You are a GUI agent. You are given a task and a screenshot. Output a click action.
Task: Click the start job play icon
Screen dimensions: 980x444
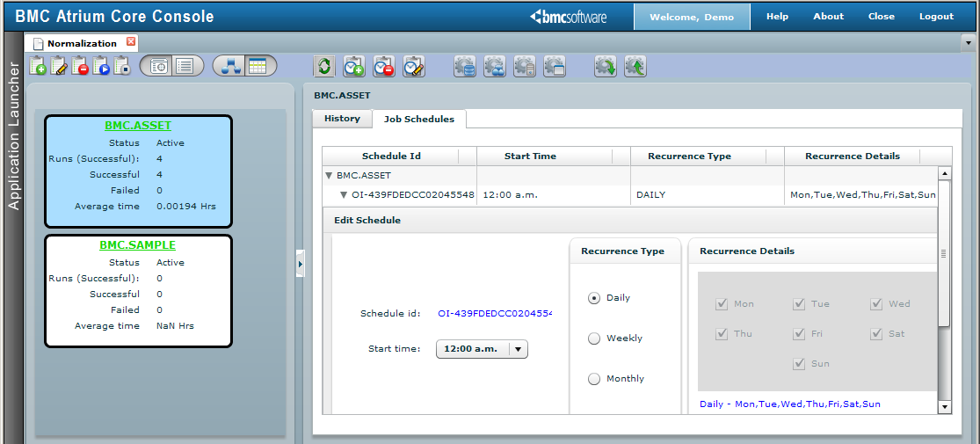coord(101,66)
